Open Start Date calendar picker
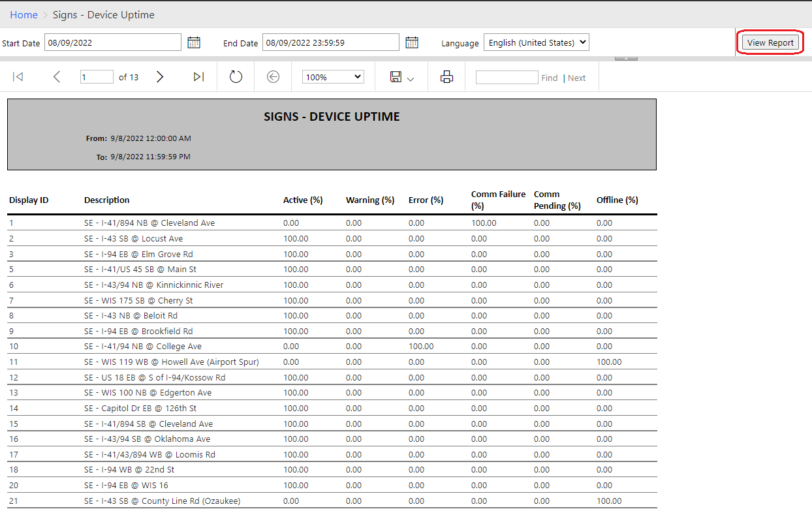812x513 pixels. (x=194, y=42)
